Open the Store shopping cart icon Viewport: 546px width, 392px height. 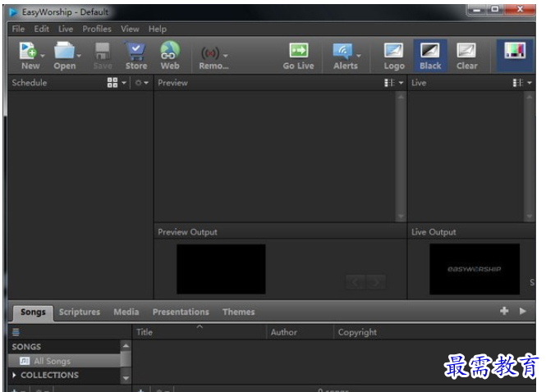pos(135,51)
